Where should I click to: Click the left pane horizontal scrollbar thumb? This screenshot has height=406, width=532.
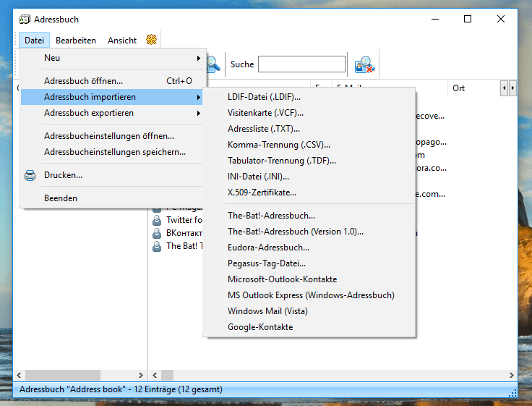click(x=63, y=375)
